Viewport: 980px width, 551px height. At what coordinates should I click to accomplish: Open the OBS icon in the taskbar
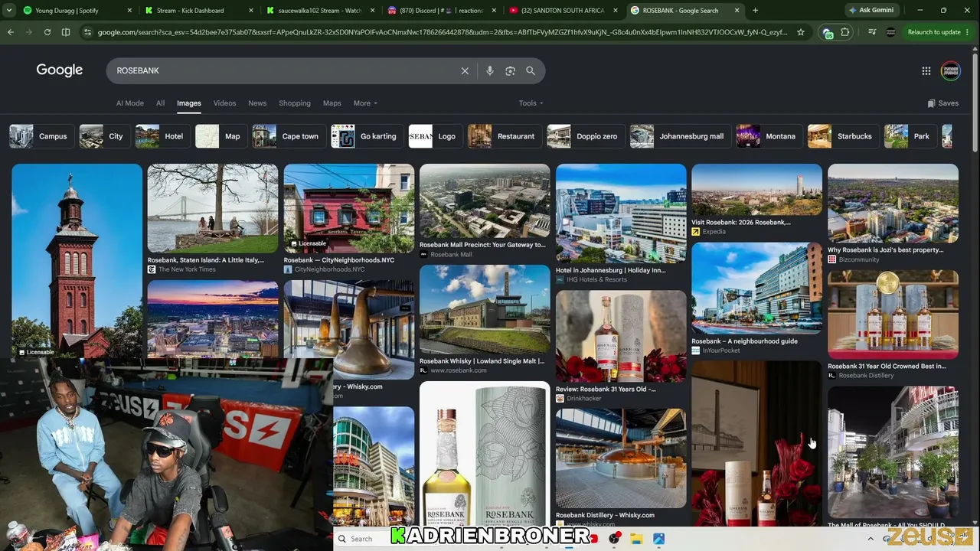tap(614, 539)
